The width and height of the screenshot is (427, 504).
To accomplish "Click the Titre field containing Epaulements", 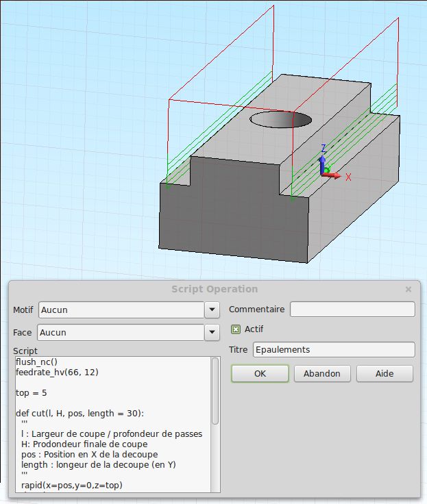I will pos(334,350).
